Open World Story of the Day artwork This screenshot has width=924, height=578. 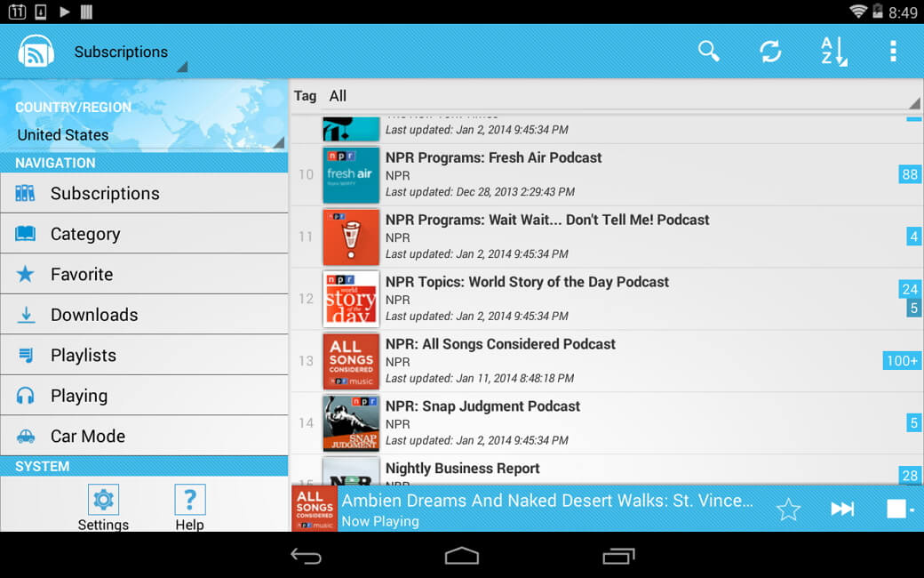351,299
